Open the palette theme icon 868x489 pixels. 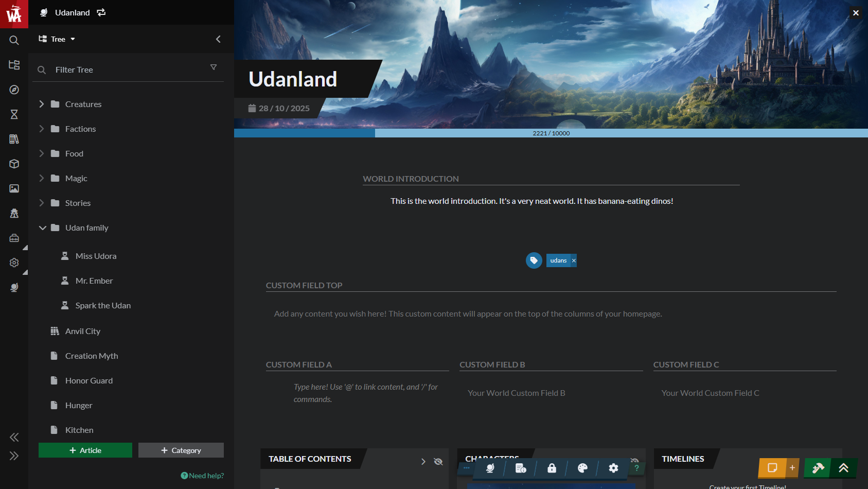(582, 468)
